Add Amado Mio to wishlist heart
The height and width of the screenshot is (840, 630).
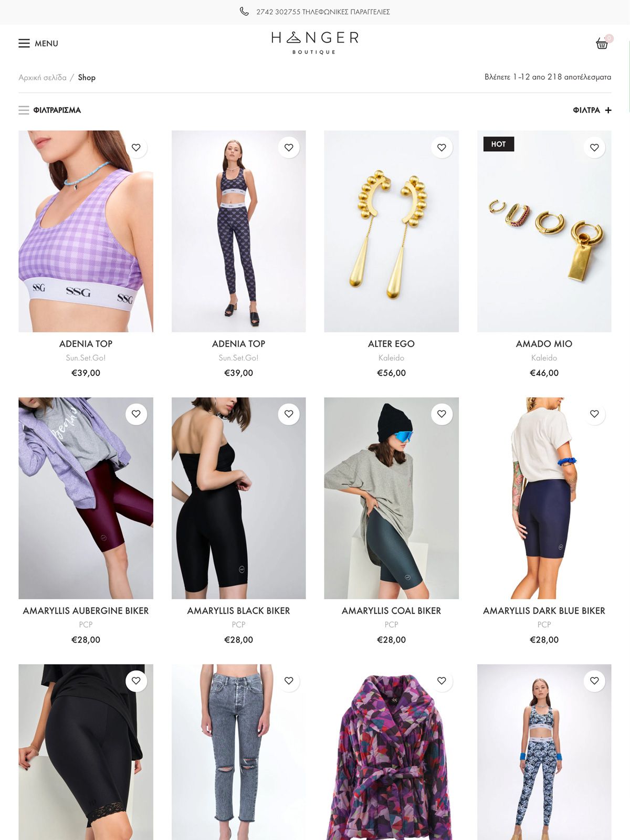pos(594,148)
